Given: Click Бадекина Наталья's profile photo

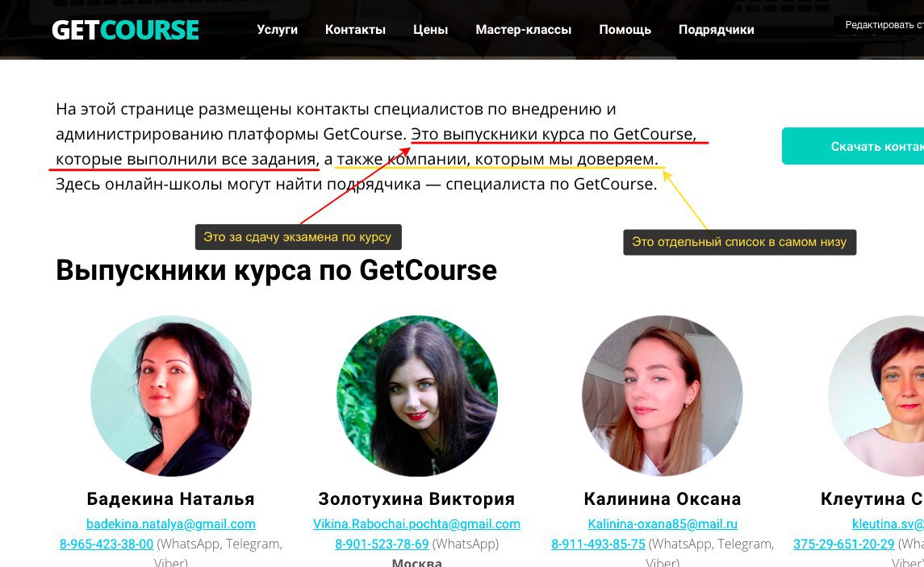Looking at the screenshot, I should [x=171, y=396].
